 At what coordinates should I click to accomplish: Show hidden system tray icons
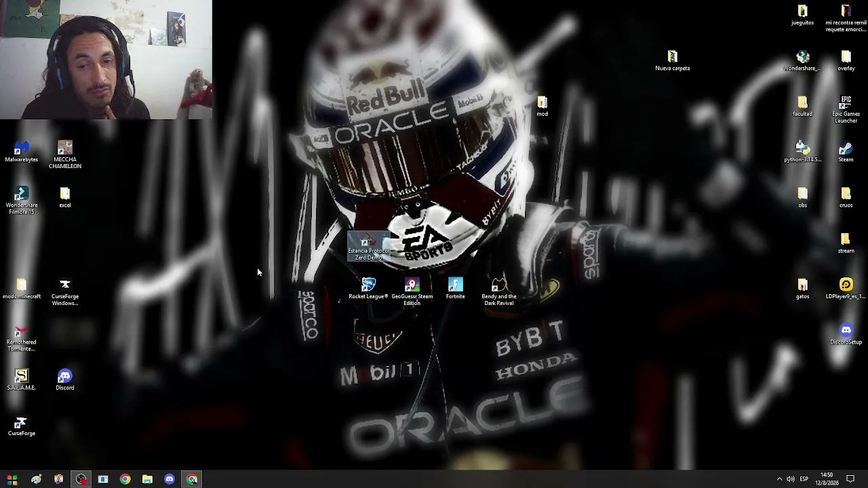point(779,479)
